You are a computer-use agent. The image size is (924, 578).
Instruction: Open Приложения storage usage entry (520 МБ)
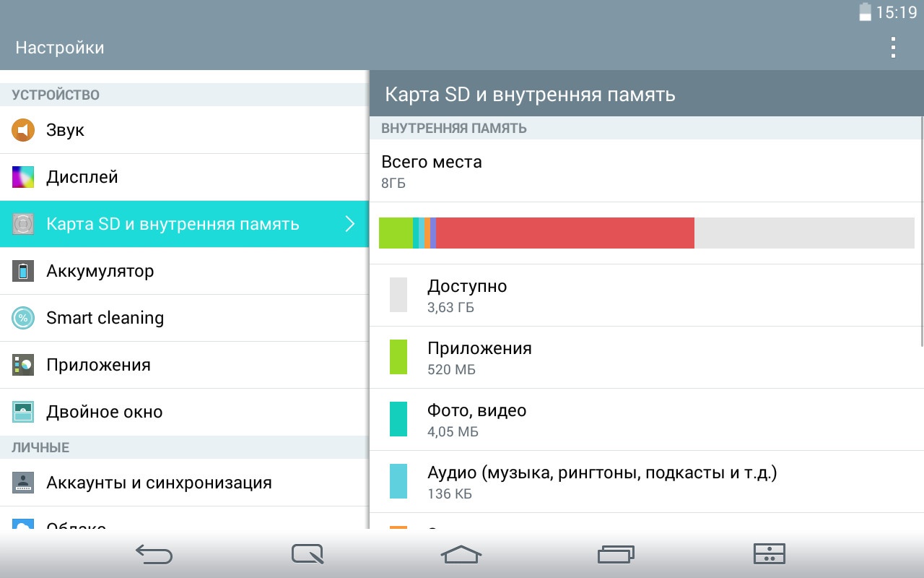(479, 358)
